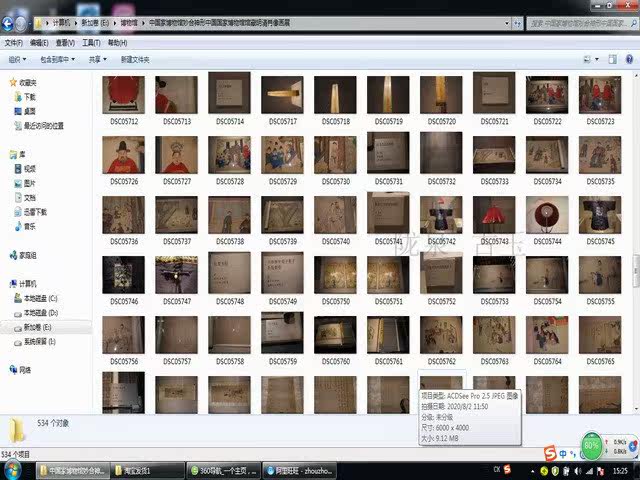Click the Forward navigation arrow
The width and height of the screenshot is (640, 480).
click(x=21, y=24)
